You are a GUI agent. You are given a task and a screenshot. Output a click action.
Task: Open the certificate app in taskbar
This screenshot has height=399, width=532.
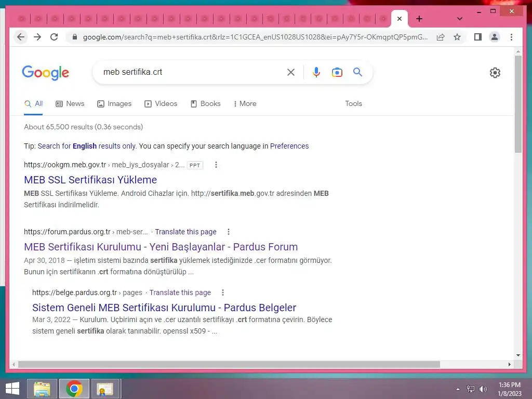click(x=105, y=389)
